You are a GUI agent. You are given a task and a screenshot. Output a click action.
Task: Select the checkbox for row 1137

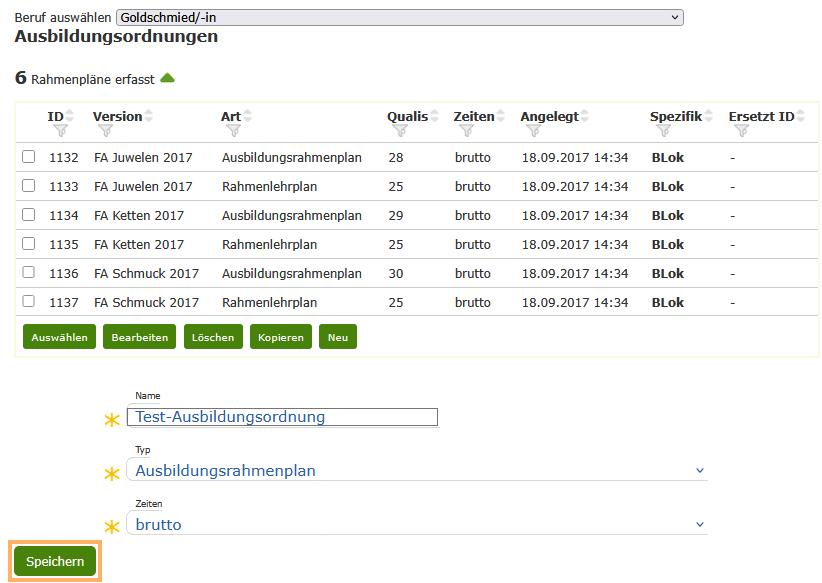[27, 302]
